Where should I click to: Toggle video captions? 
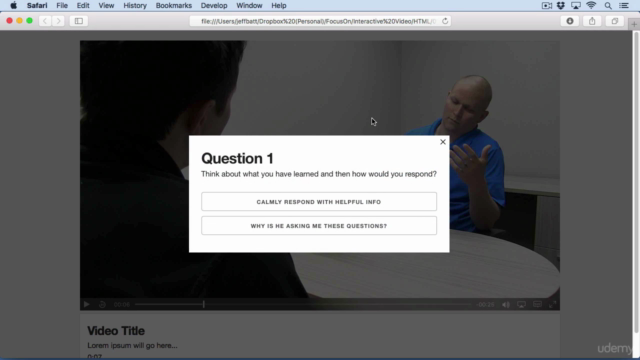click(537, 304)
